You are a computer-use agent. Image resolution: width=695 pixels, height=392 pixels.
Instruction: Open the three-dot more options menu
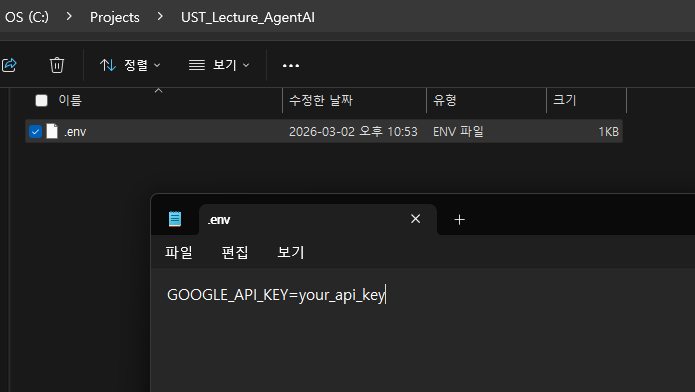291,66
